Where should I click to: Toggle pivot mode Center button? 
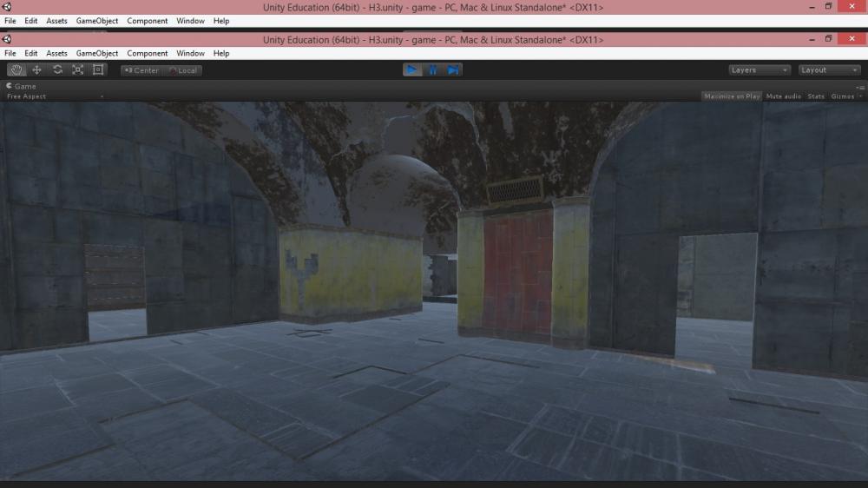[141, 70]
